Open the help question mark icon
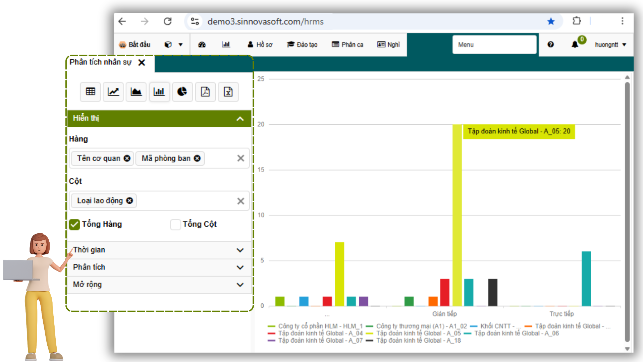 click(x=551, y=45)
